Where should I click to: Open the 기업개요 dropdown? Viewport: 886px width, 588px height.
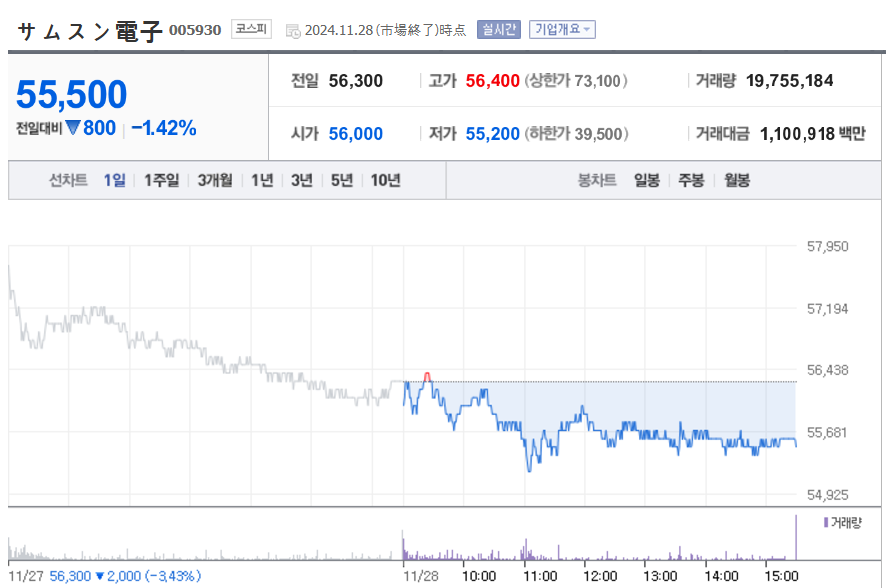click(x=562, y=29)
